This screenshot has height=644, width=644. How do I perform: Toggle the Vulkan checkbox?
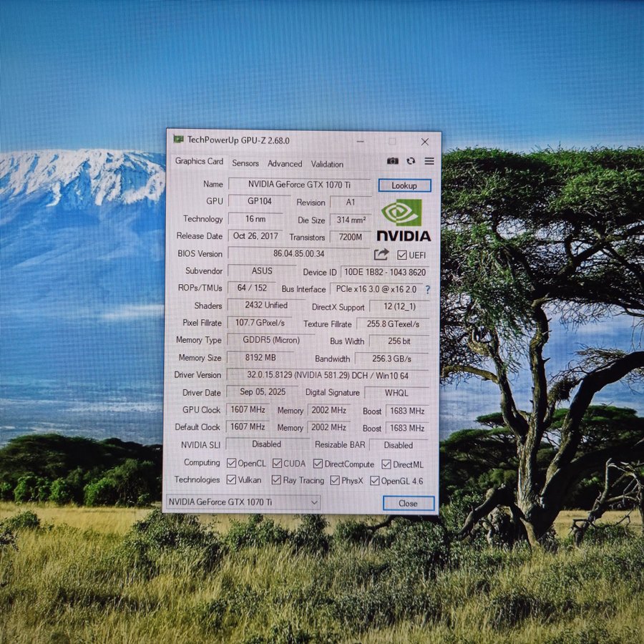click(232, 480)
